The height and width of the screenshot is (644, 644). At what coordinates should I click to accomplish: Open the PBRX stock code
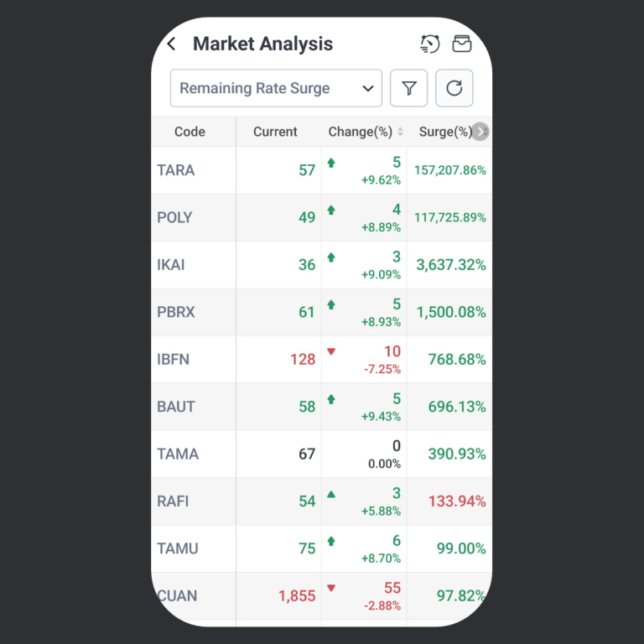pos(176,312)
